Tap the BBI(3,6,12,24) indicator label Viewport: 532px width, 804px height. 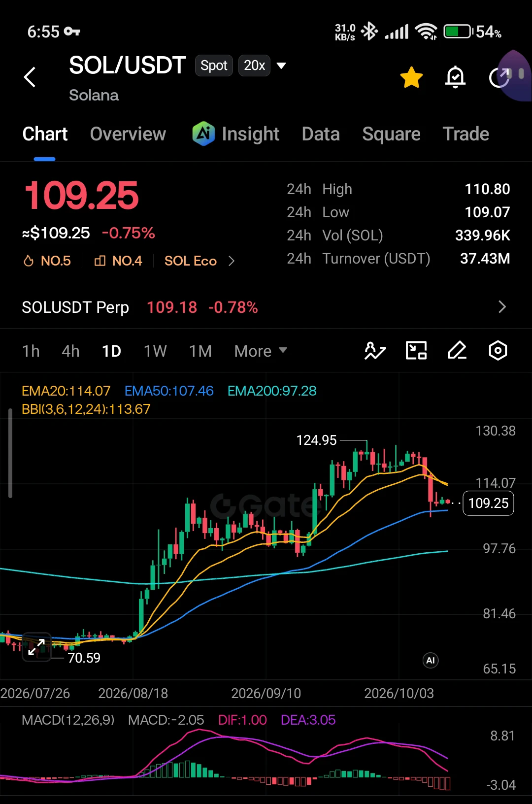86,409
